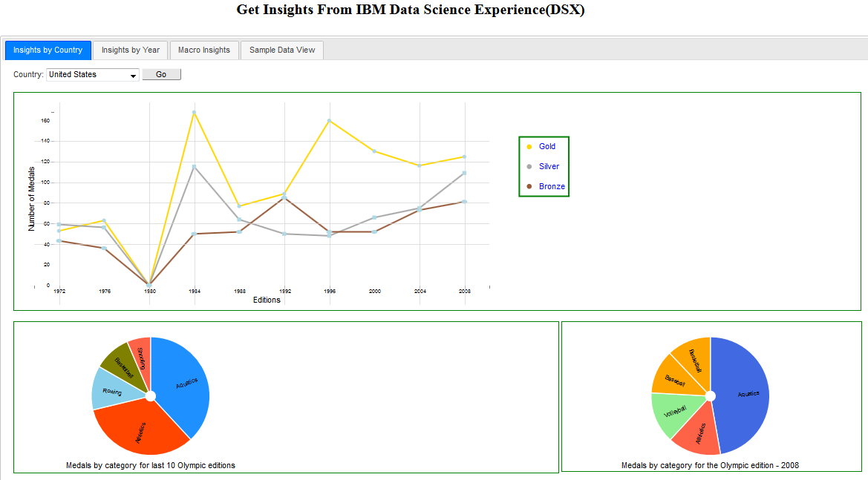Click the Bronze data point for 1976
Image resolution: width=868 pixels, height=480 pixels.
pos(103,249)
